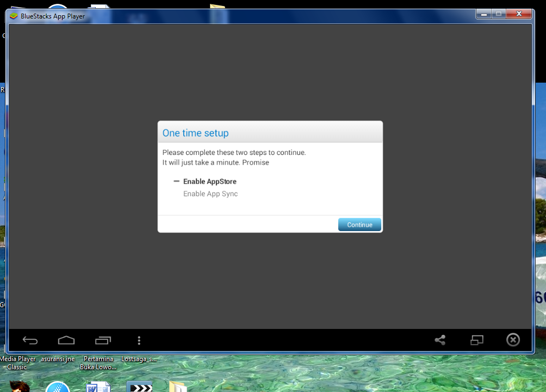Click the dash icon beside Enable AppStore
Viewport: 546px width, 392px height.
point(176,181)
